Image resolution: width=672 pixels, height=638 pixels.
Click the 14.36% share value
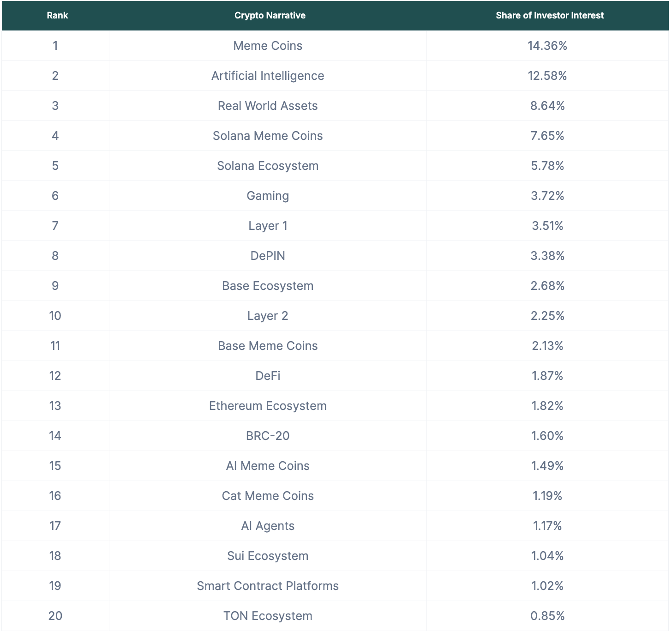547,46
